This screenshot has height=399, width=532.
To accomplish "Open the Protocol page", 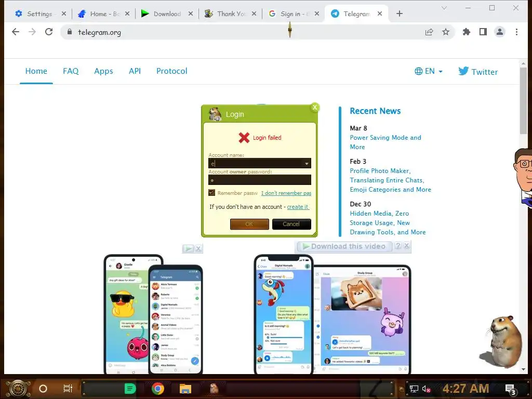I will tap(171, 71).
